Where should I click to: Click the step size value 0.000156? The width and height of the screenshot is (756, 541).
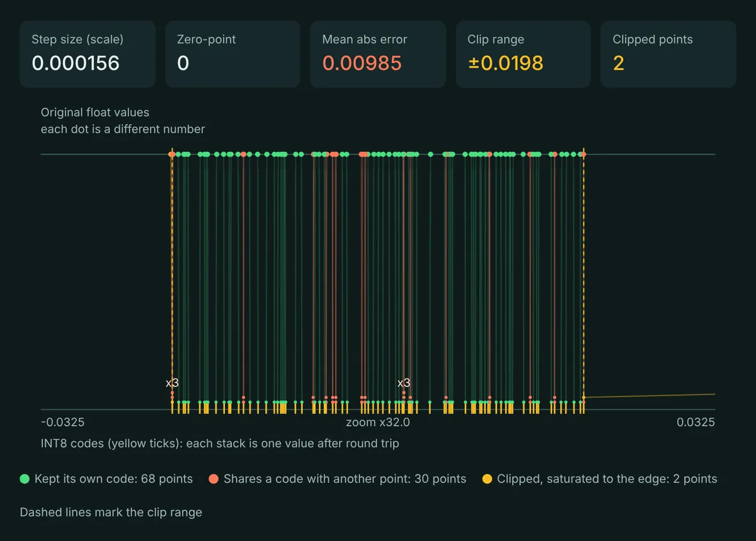pyautogui.click(x=76, y=63)
